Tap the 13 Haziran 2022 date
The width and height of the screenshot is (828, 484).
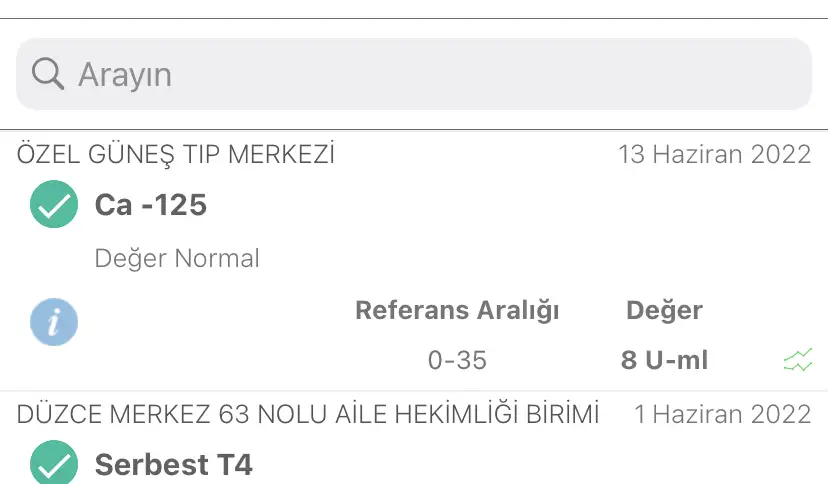tap(714, 155)
